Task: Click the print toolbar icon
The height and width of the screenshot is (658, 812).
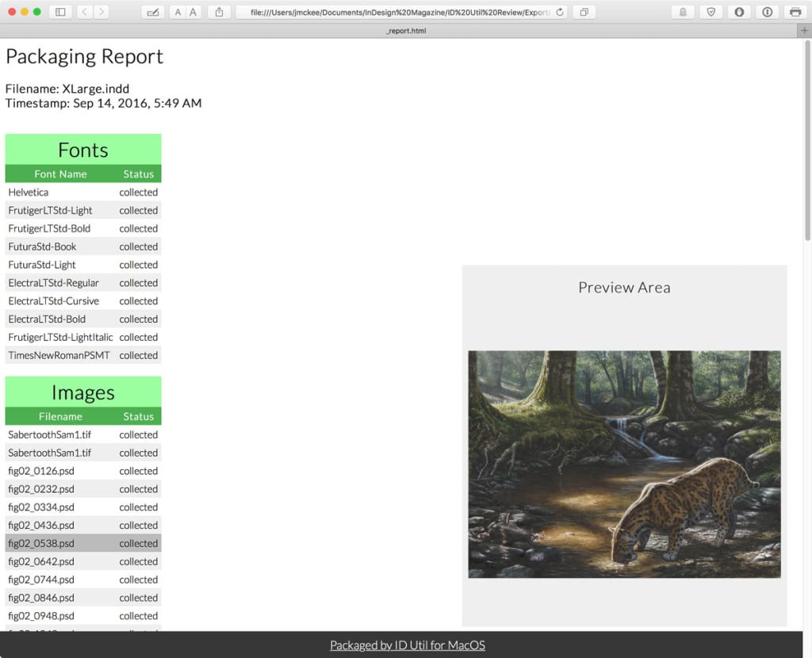Action: coord(795,12)
